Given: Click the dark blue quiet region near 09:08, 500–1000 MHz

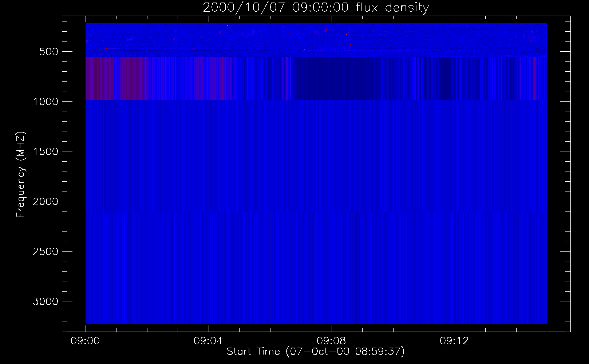Looking at the screenshot, I should click(x=337, y=78).
